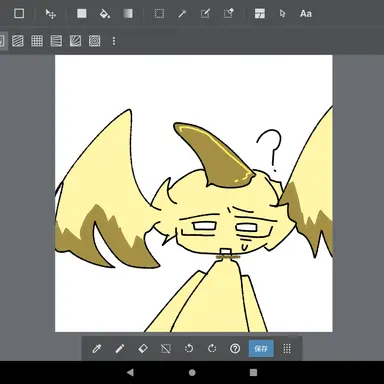384x384 pixels.
Task: Open the help question mark icon
Action: 235,349
